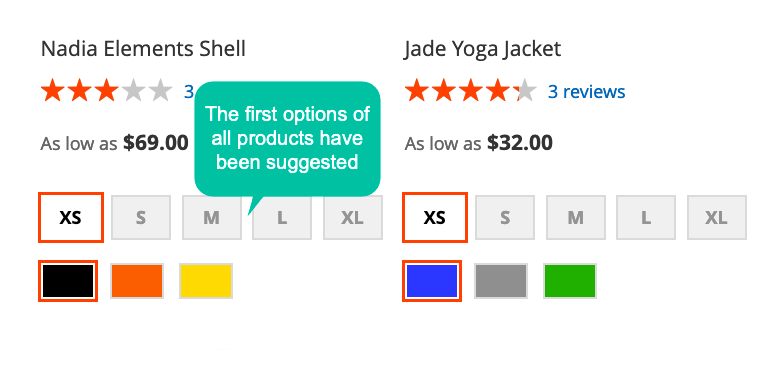This screenshot has height=381, width=760.
Task: Select size L for Jade Yoga Jacket
Action: [646, 218]
